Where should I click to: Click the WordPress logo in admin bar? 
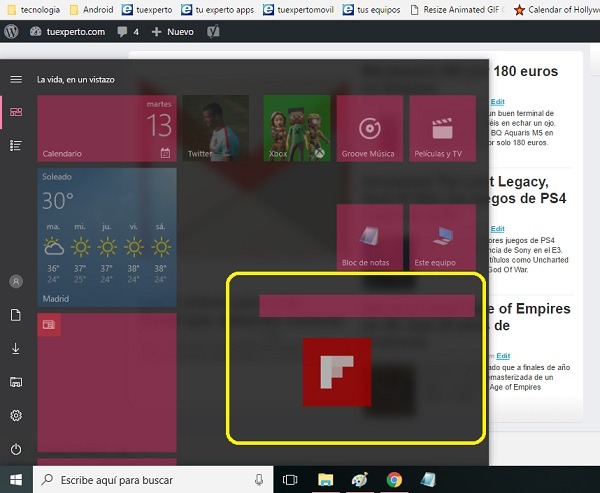[x=11, y=31]
